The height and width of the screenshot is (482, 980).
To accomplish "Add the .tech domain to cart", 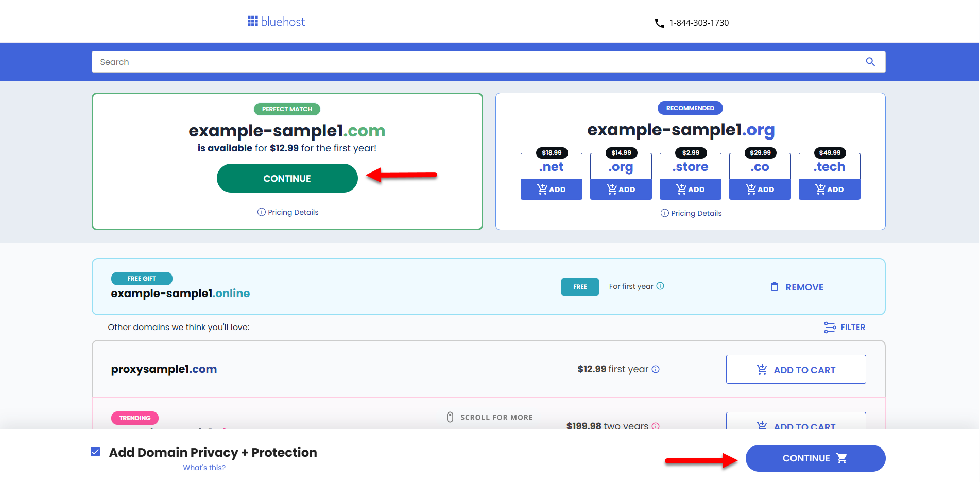I will click(x=830, y=190).
